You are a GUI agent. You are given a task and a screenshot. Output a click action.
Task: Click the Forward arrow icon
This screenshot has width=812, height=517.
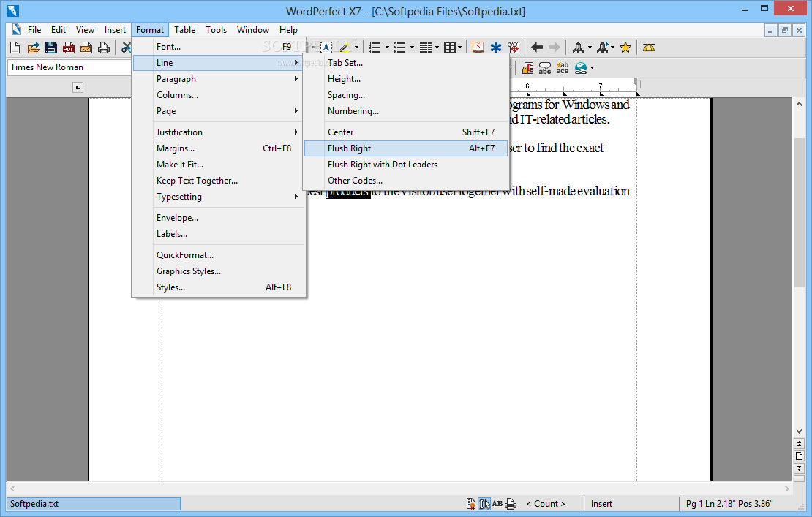(x=554, y=48)
